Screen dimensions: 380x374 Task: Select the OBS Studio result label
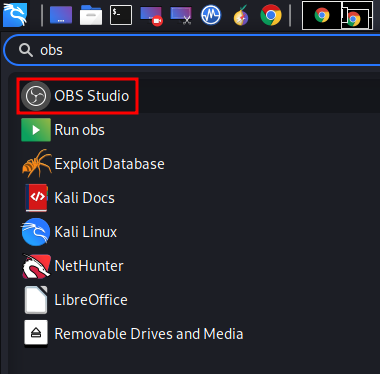[92, 96]
